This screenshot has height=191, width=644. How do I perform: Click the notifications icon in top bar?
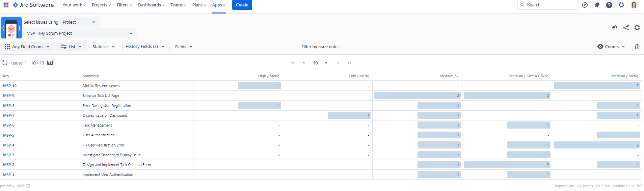pos(597,5)
